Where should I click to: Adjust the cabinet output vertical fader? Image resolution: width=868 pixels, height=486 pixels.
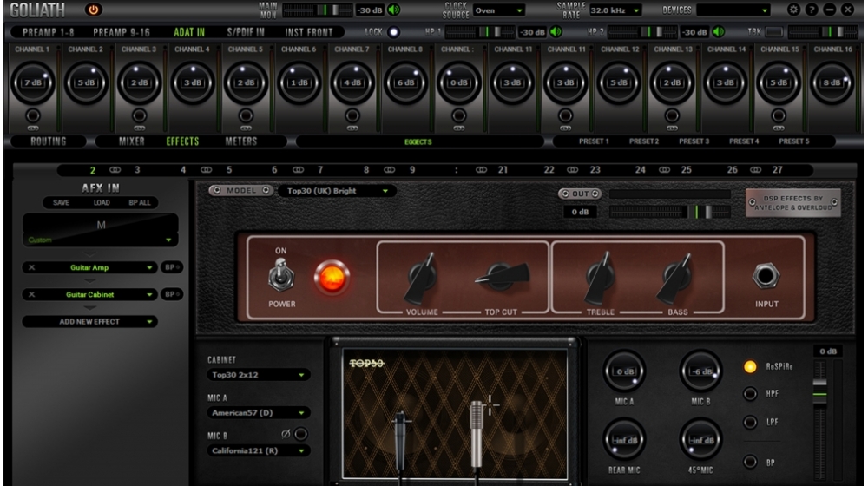coord(820,419)
